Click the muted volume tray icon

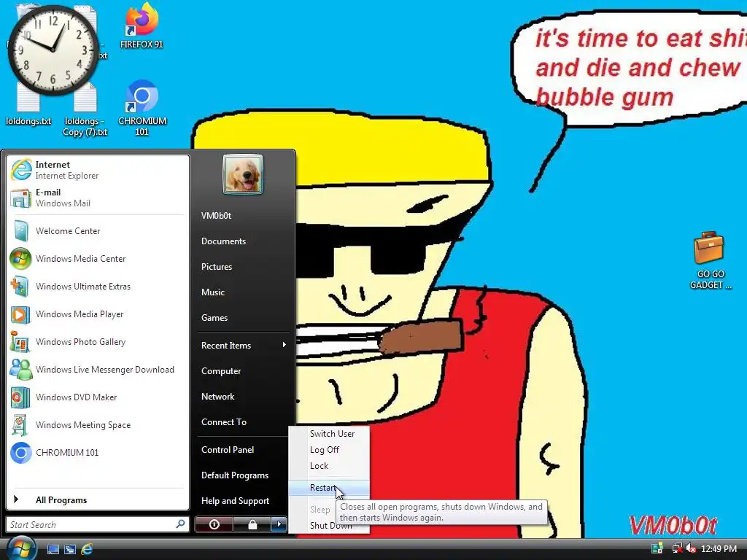point(691,548)
